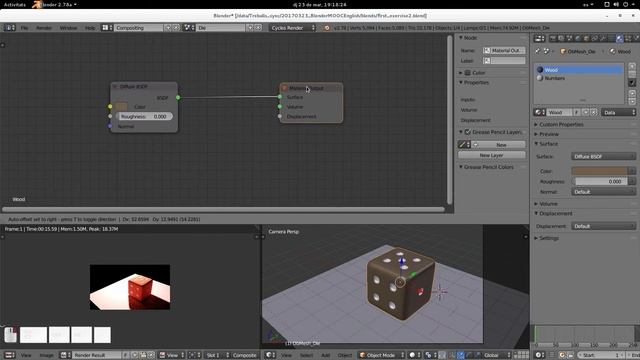The image size is (640, 360).
Task: Expand the Color panel in node sidebar
Action: tap(461, 73)
